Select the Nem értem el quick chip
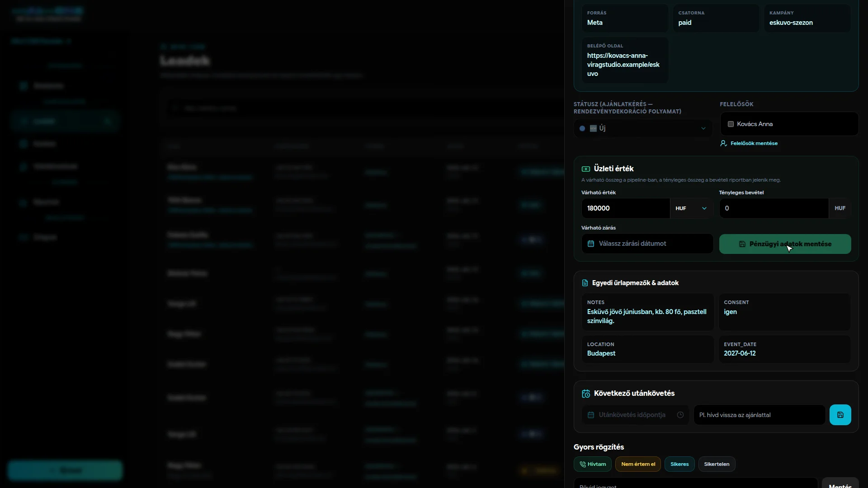 point(638,464)
